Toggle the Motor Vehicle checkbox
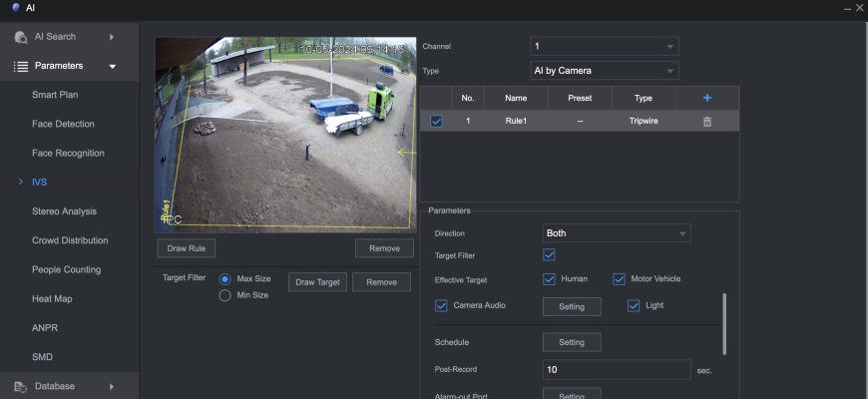This screenshot has height=399, width=868. tap(619, 279)
